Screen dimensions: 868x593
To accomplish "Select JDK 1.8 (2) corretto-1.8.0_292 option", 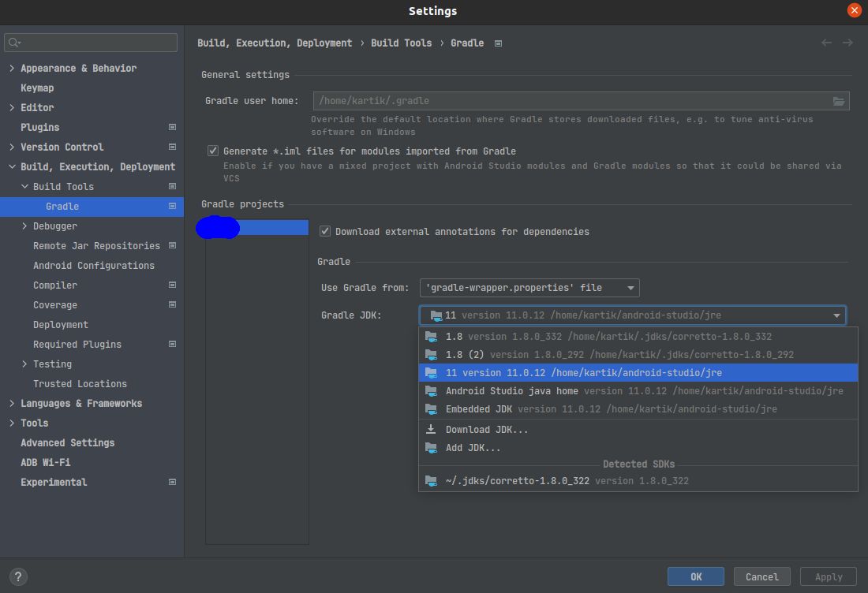I will [638, 355].
